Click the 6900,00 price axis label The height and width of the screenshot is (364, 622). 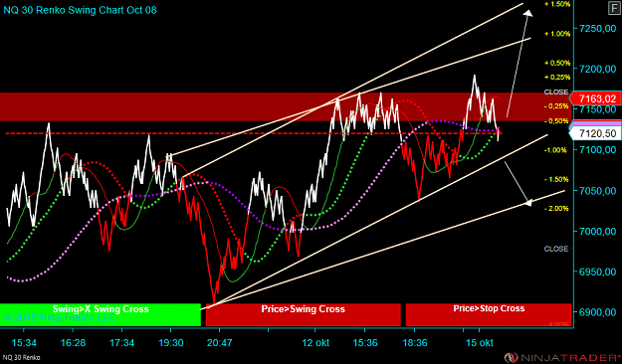[x=598, y=312]
